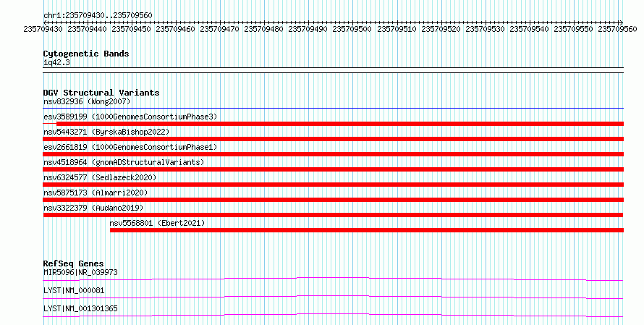Open the LYST|NM_001301365 gene label
644x325 pixels.
80,308
